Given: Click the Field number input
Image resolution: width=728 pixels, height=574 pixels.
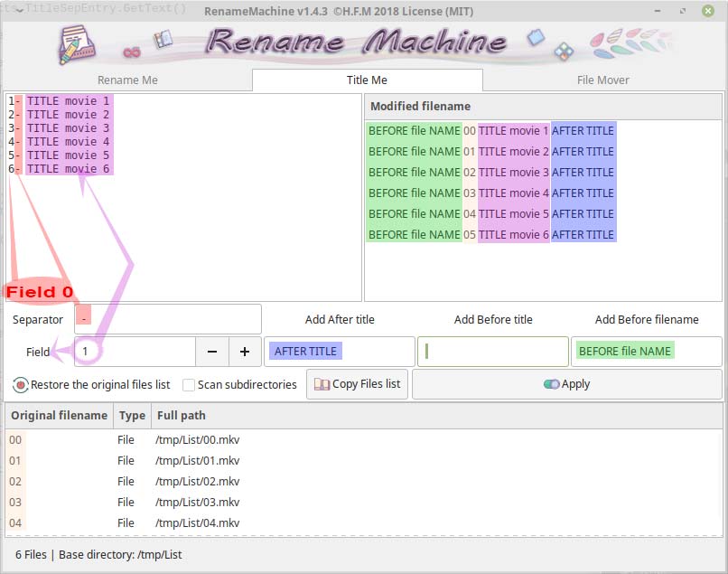Looking at the screenshot, I should point(135,352).
